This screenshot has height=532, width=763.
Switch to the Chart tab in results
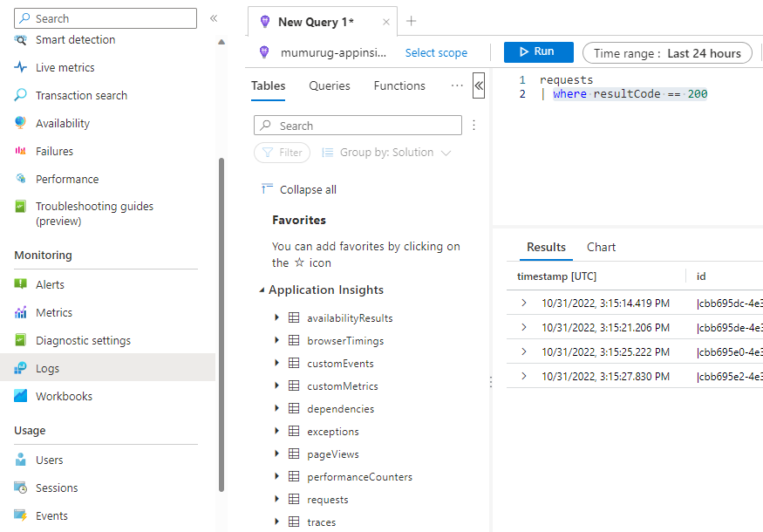pyautogui.click(x=601, y=247)
